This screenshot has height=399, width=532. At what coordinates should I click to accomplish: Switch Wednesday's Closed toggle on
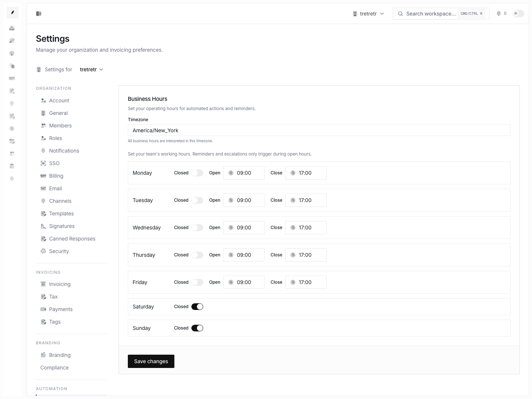tap(197, 228)
